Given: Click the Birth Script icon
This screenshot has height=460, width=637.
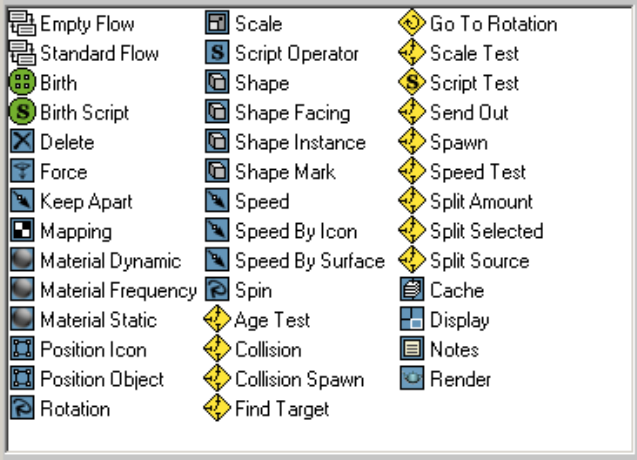Looking at the screenshot, I should (x=22, y=112).
